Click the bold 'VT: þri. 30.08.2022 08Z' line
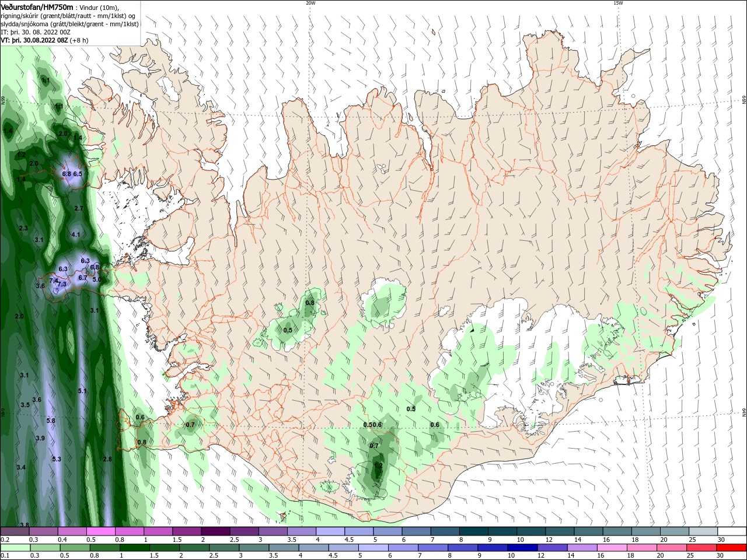 pos(34,40)
